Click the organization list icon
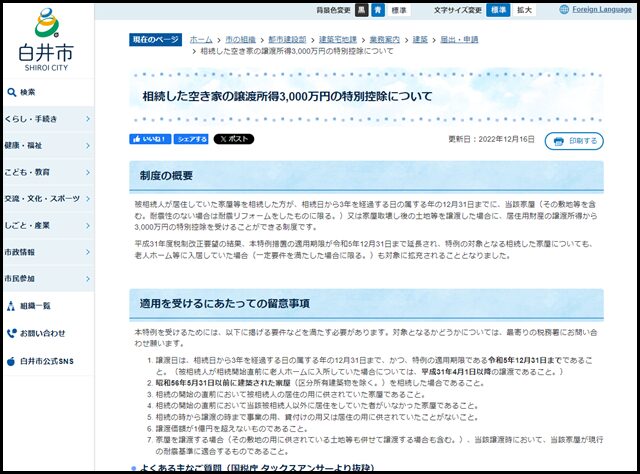This screenshot has height=474, width=640. (11, 306)
